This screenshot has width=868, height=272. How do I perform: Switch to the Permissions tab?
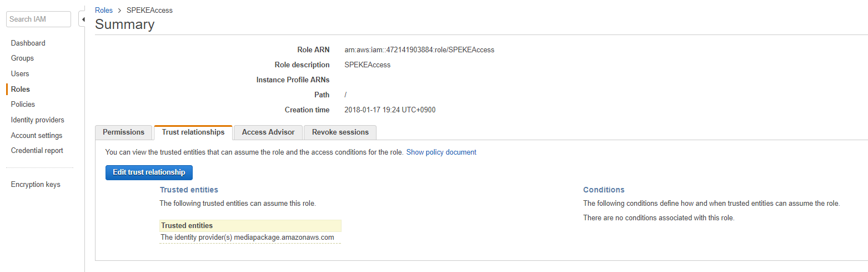point(123,132)
